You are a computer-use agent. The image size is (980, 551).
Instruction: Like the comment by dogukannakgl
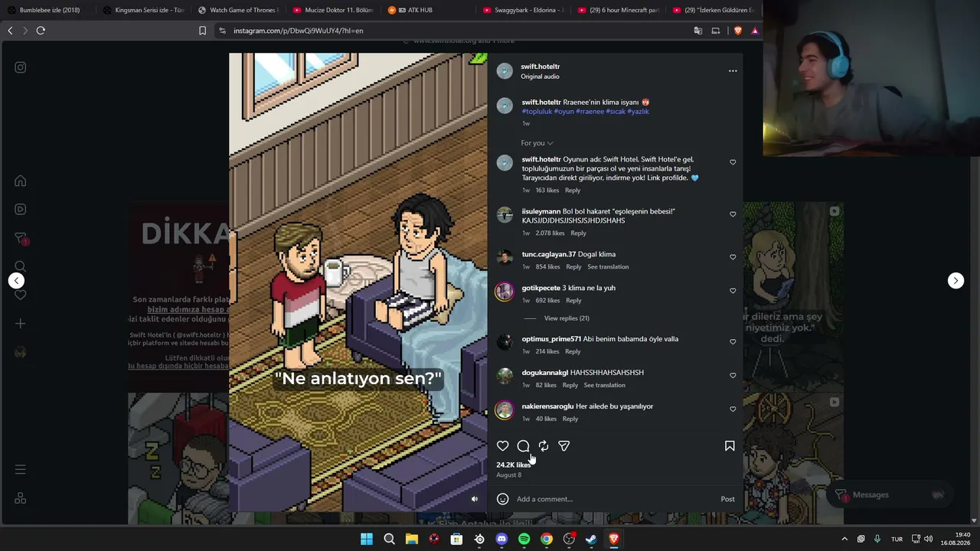733,376
